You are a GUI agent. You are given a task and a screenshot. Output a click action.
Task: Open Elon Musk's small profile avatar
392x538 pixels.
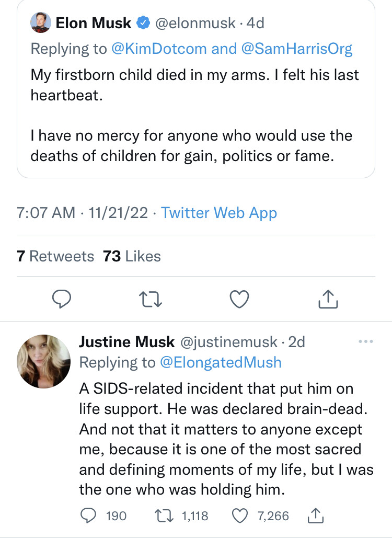(x=41, y=22)
